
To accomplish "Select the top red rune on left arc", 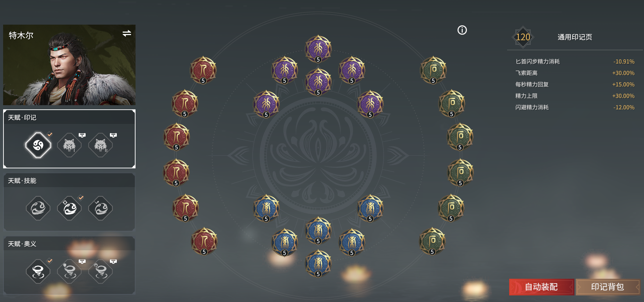I will [x=203, y=70].
